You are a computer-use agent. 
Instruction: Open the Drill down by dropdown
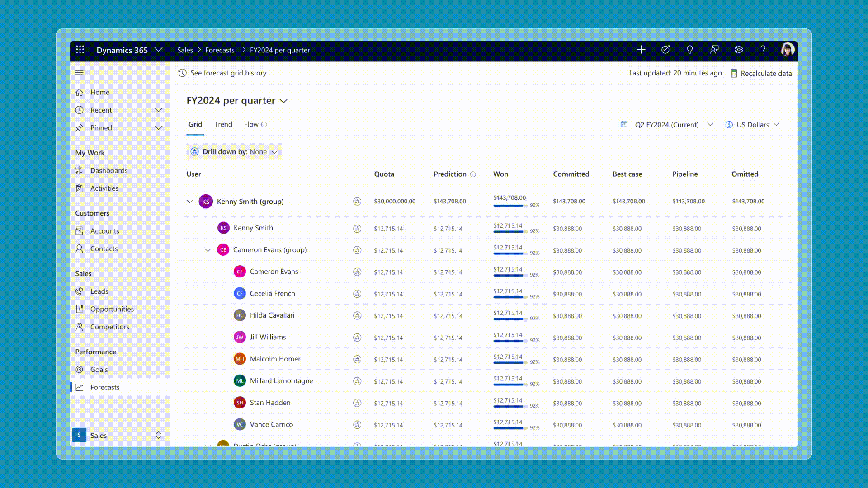coord(234,152)
